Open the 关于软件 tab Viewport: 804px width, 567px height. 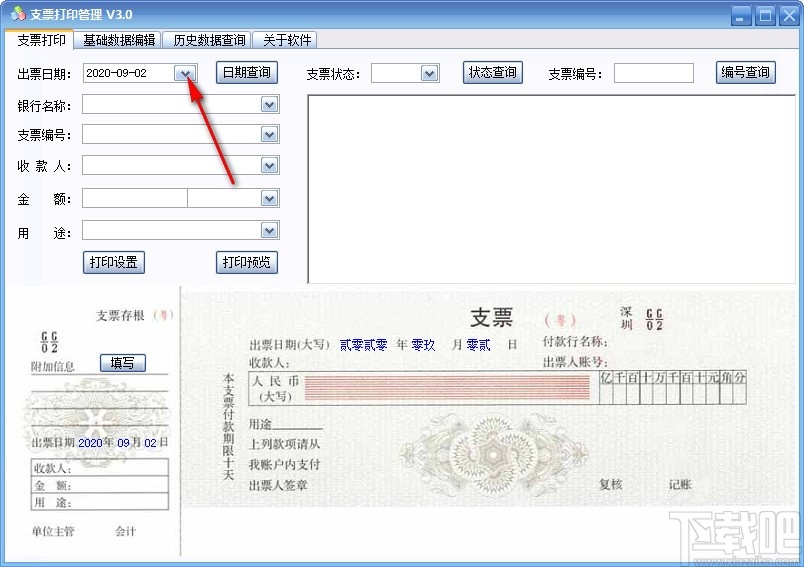click(x=287, y=40)
